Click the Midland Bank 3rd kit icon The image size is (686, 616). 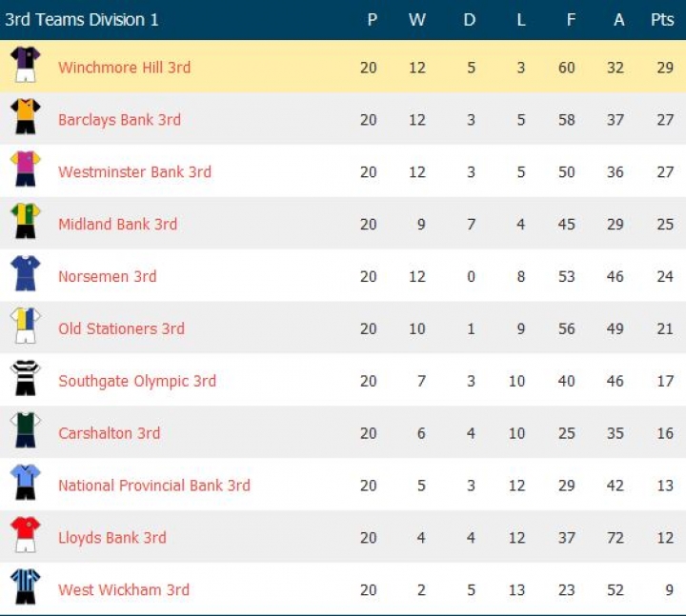26,223
